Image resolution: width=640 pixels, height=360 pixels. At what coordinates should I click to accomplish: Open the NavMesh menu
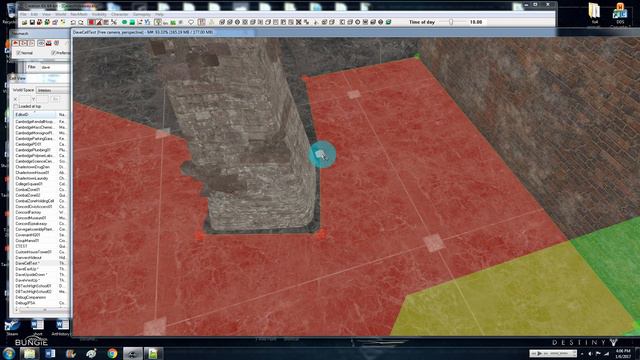[x=79, y=14]
